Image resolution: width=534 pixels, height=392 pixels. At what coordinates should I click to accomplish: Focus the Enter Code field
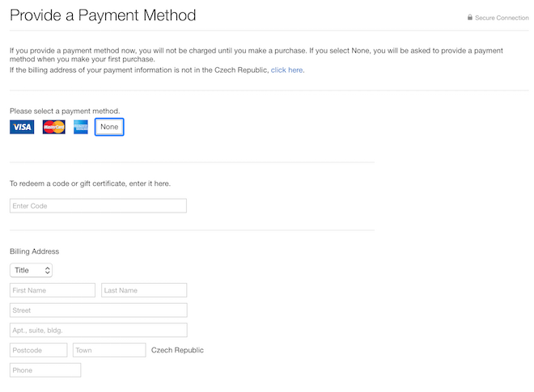pyautogui.click(x=98, y=206)
